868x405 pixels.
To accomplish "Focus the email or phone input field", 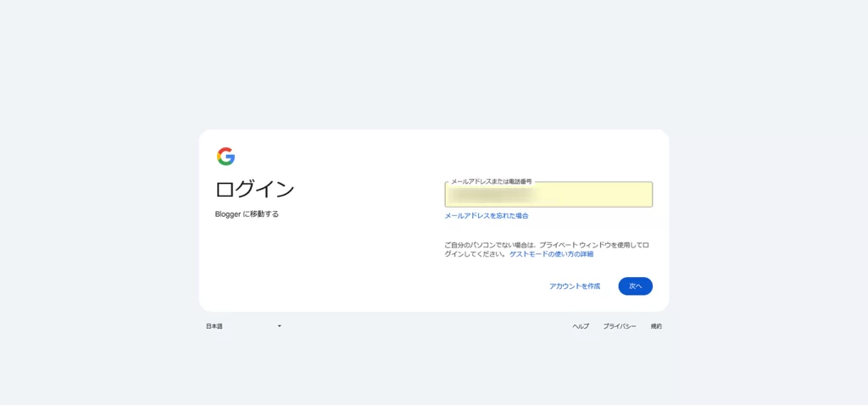I will (x=548, y=196).
